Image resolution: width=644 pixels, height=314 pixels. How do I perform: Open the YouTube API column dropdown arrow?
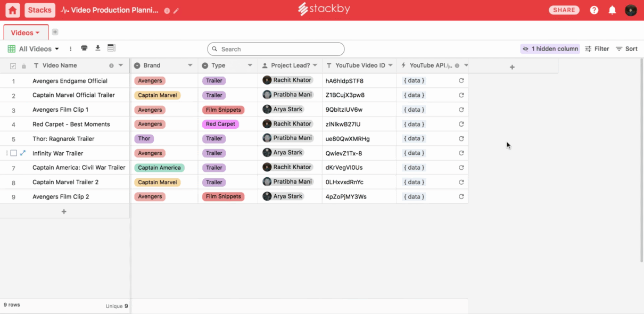coord(466,65)
